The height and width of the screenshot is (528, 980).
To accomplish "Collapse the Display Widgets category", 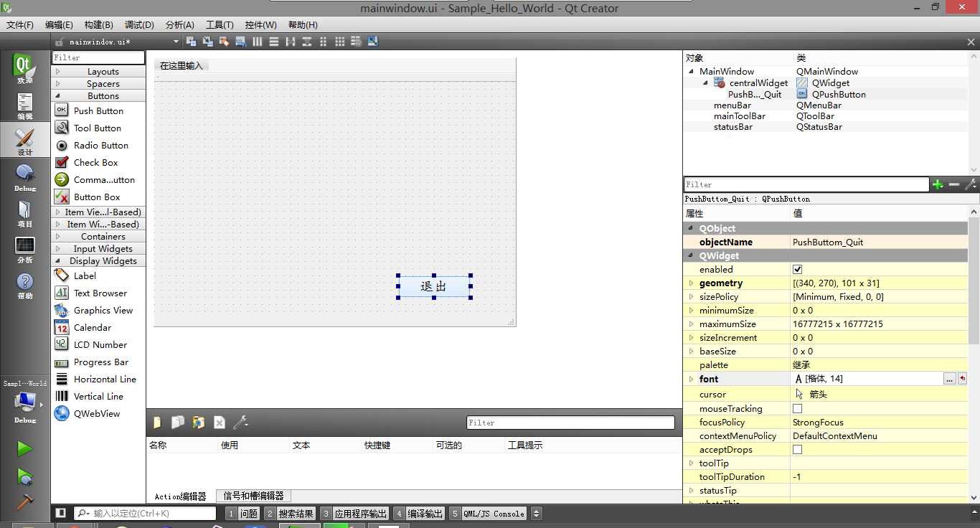I will [x=98, y=261].
